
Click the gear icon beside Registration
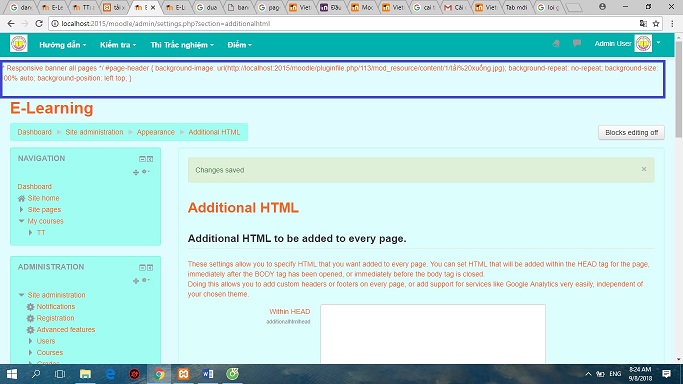[x=30, y=318]
